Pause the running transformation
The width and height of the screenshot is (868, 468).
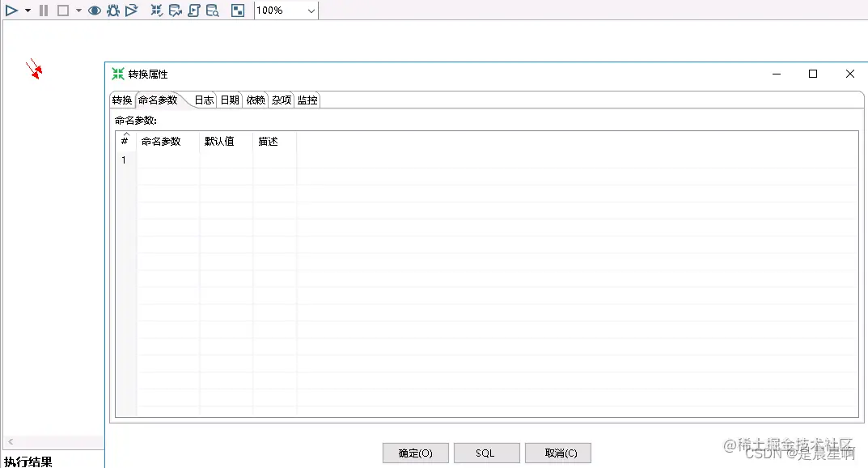pos(44,11)
